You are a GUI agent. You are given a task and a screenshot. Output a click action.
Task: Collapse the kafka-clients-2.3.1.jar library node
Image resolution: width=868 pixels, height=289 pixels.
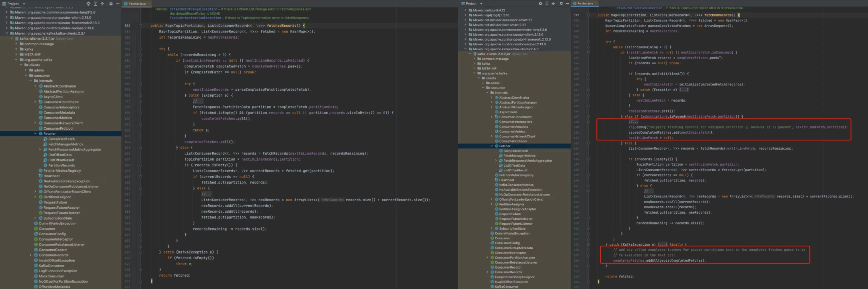tap(12, 39)
